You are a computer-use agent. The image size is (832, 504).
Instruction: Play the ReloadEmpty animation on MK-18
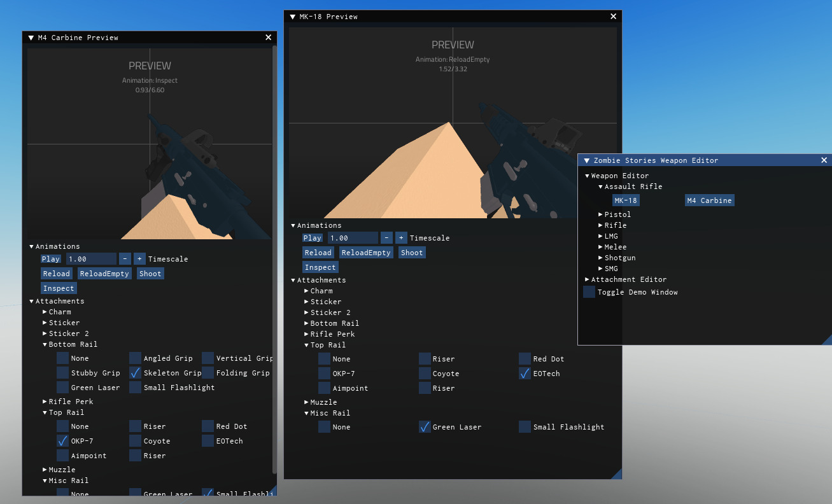[366, 252]
